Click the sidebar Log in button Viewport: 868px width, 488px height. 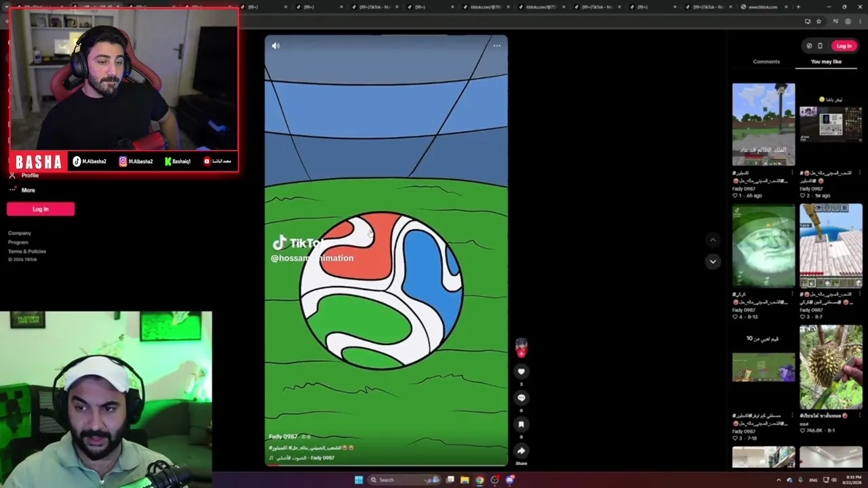[41, 209]
